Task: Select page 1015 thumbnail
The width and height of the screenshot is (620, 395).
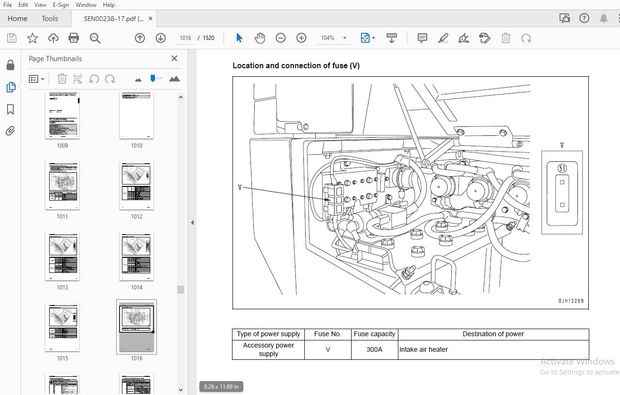Action: click(x=62, y=327)
